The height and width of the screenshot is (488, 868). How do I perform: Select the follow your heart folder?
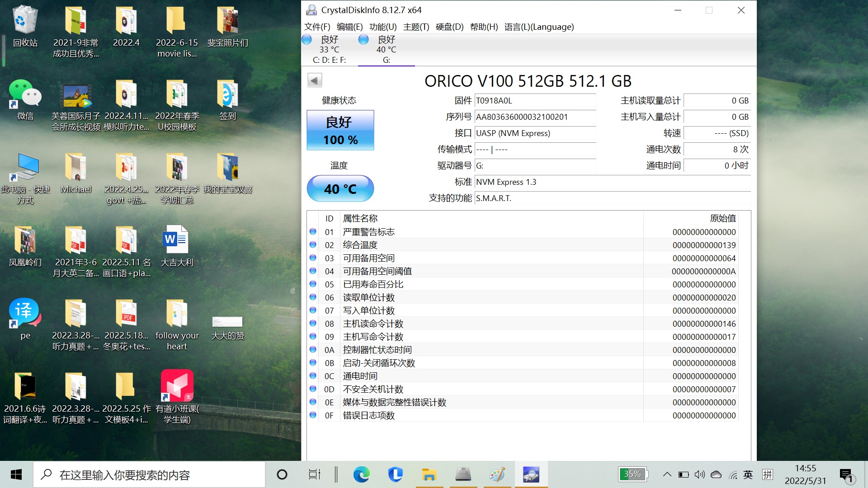(177, 324)
